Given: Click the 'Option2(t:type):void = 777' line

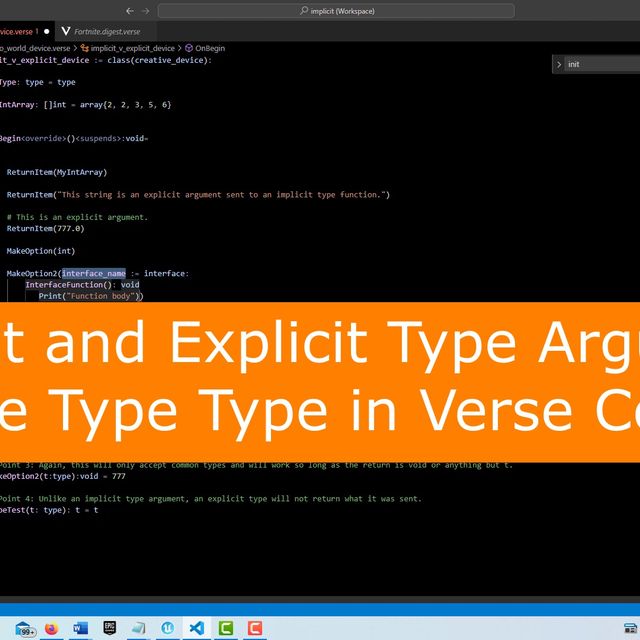Looking at the screenshot, I should [63, 476].
